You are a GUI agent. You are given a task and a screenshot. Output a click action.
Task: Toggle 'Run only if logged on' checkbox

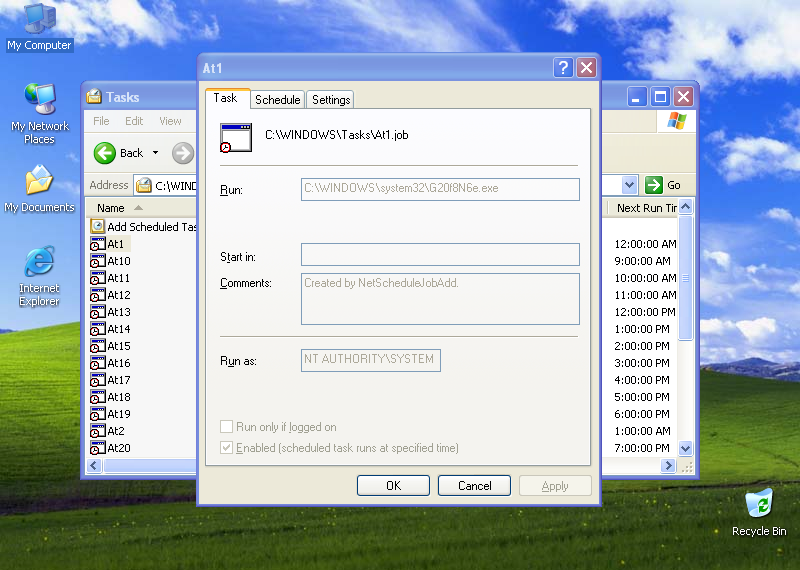227,427
